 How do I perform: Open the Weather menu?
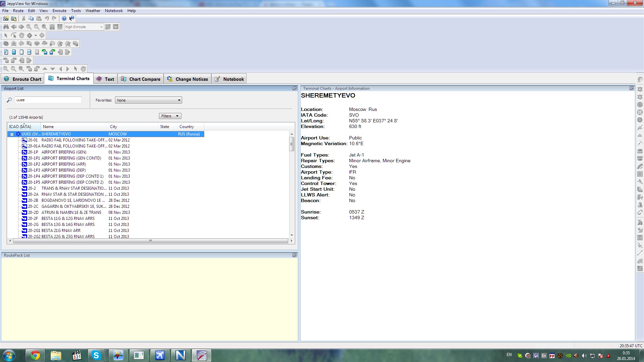[93, 11]
